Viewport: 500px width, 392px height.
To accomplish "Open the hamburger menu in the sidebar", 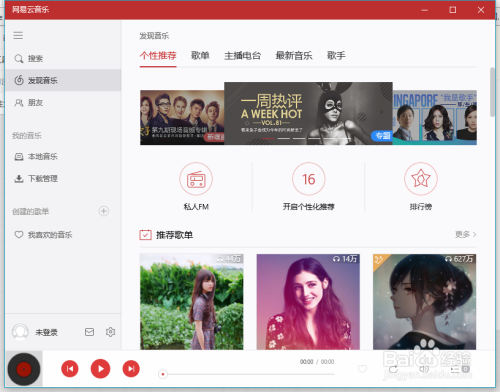I will click(18, 35).
